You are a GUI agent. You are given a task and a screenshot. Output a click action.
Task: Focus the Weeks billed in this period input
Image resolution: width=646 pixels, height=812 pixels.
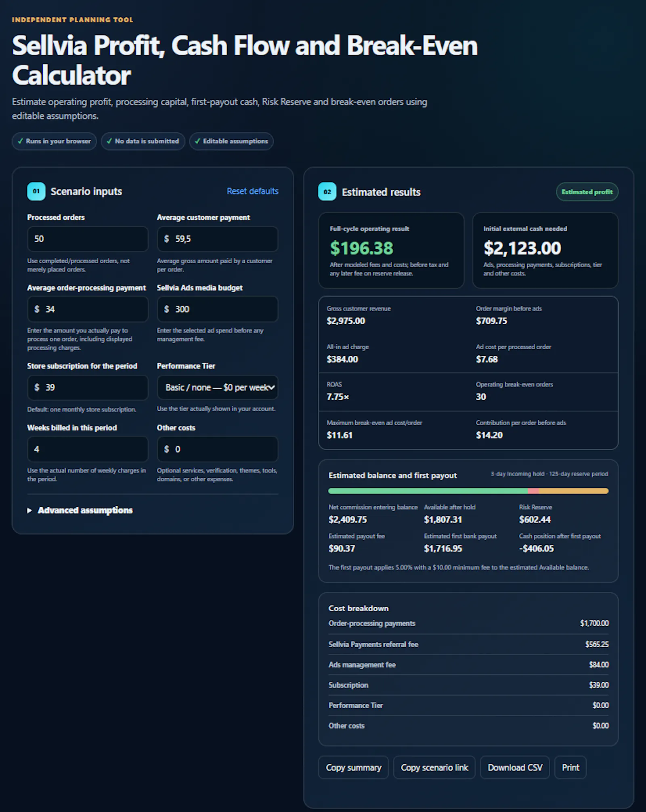[88, 449]
